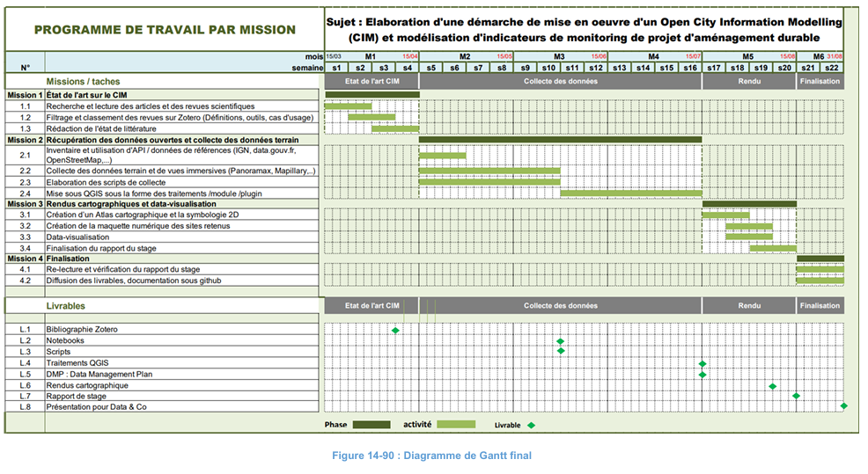Click 'Rendus cartographiques et data-visualisation' mission title
Viewport: 868px width, 474px height.
click(x=131, y=203)
